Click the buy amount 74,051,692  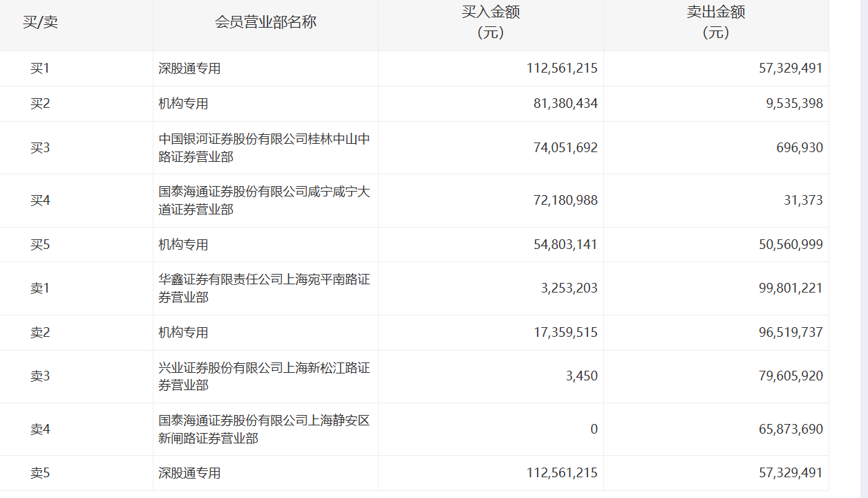565,147
